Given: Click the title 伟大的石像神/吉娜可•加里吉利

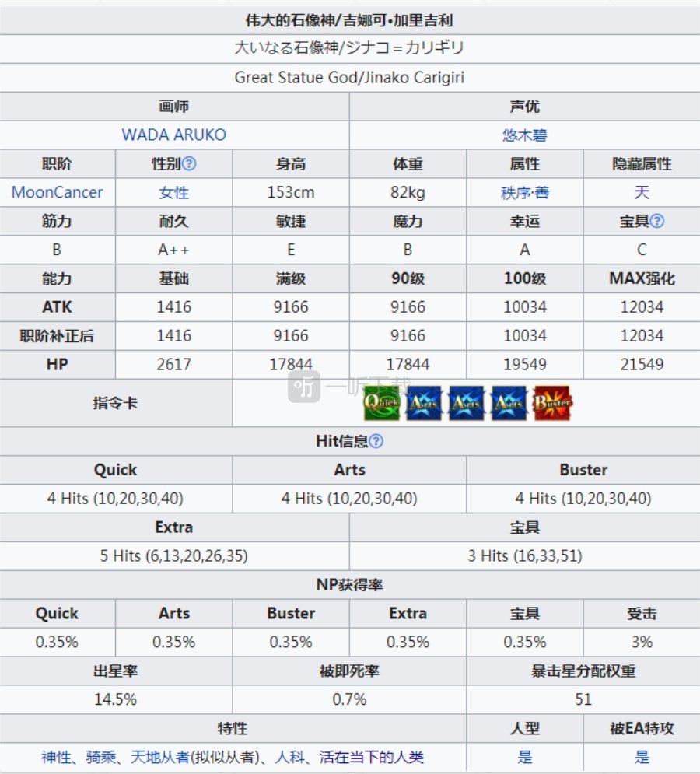Looking at the screenshot, I should click(349, 20).
